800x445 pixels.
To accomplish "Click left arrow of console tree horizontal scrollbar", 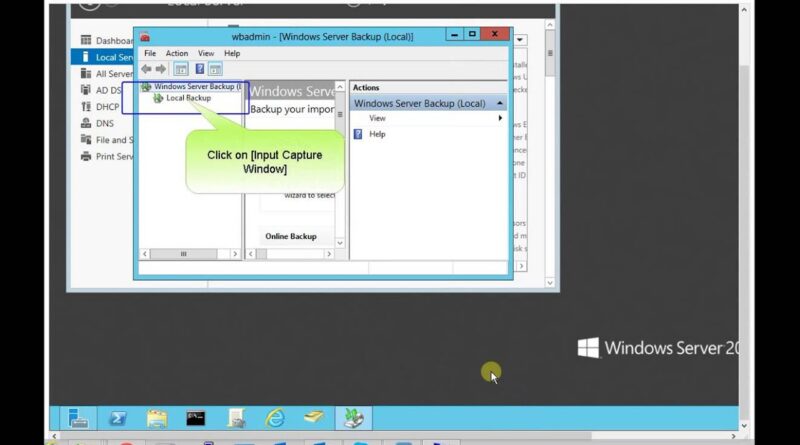I will 145,254.
